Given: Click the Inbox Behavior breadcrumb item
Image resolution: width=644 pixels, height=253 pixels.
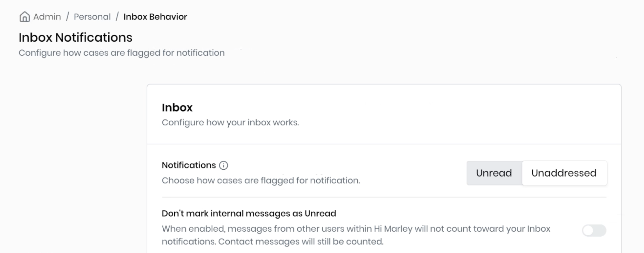Looking at the screenshot, I should click(x=155, y=17).
